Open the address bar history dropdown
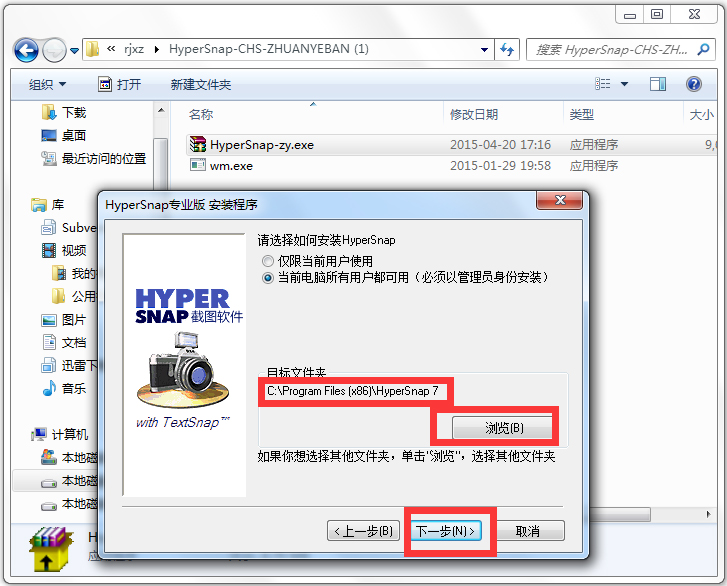 [x=485, y=49]
